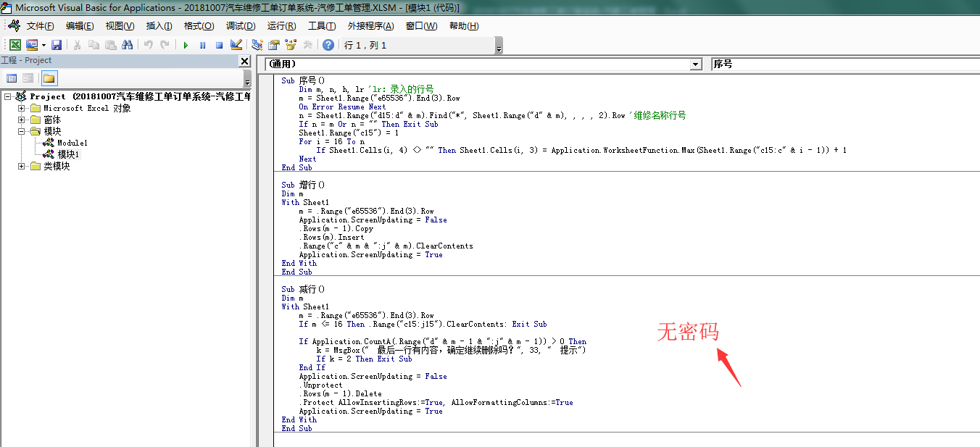
Task: Place cursor on 'Sub 增行()' line
Action: [x=303, y=185]
